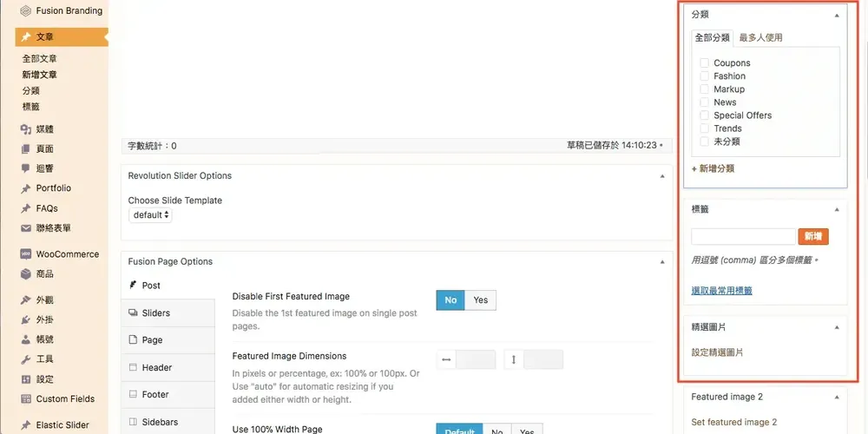Click the Sidebars tab icon
This screenshot has height=434, width=868.
pyautogui.click(x=133, y=421)
